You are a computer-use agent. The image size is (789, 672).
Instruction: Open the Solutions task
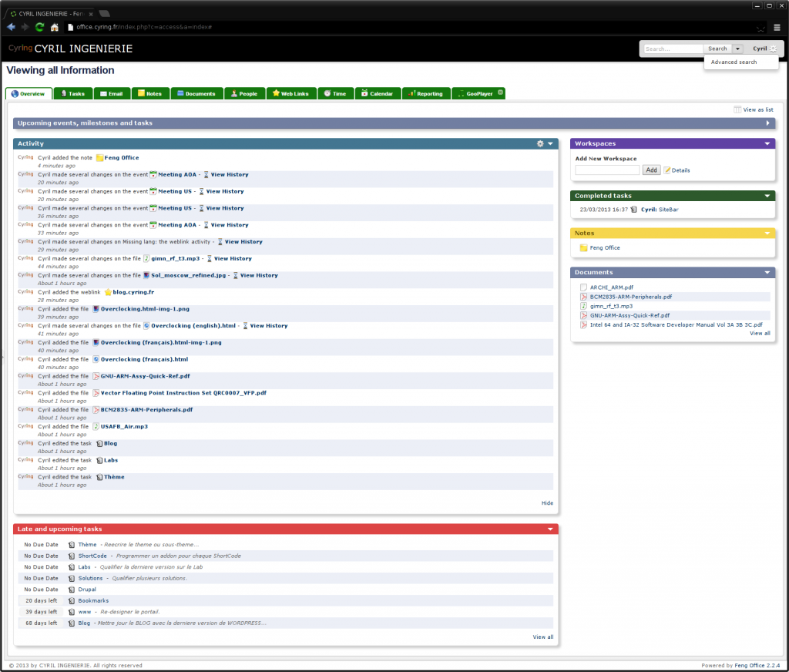pyautogui.click(x=90, y=579)
